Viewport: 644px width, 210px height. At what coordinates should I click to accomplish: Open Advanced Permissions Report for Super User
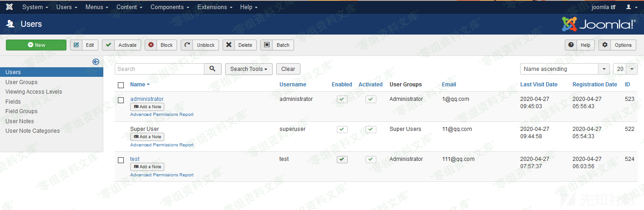162,145
